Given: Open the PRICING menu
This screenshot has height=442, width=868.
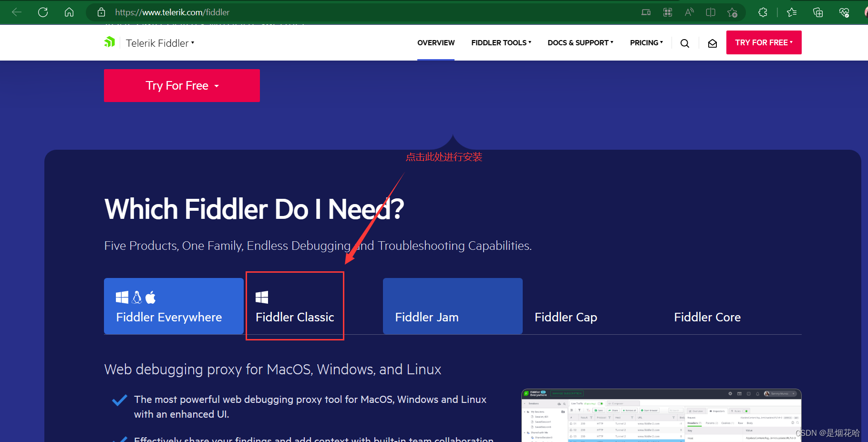Looking at the screenshot, I should (x=646, y=42).
